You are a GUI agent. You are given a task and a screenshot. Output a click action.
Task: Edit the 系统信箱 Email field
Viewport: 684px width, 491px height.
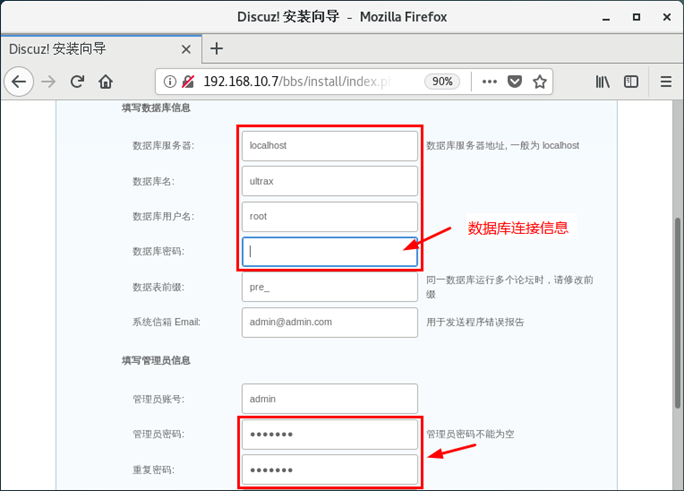pyautogui.click(x=330, y=322)
